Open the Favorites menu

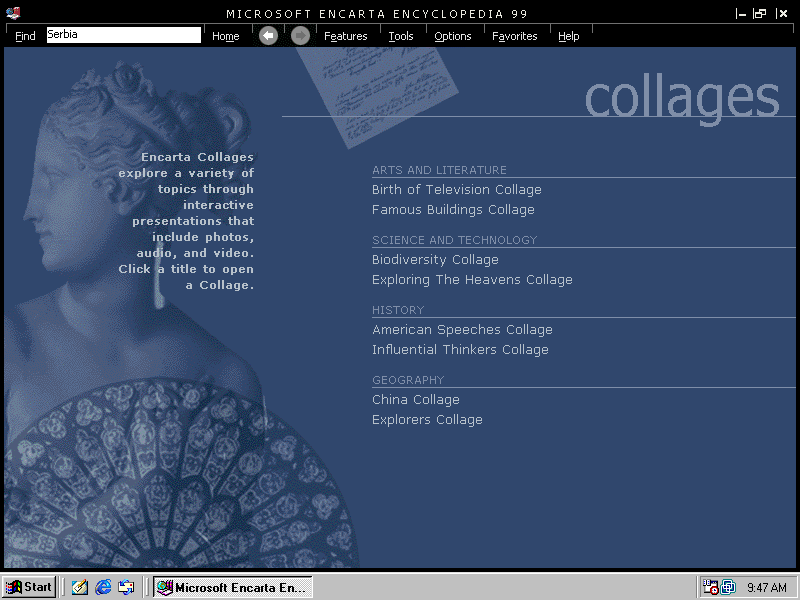514,36
